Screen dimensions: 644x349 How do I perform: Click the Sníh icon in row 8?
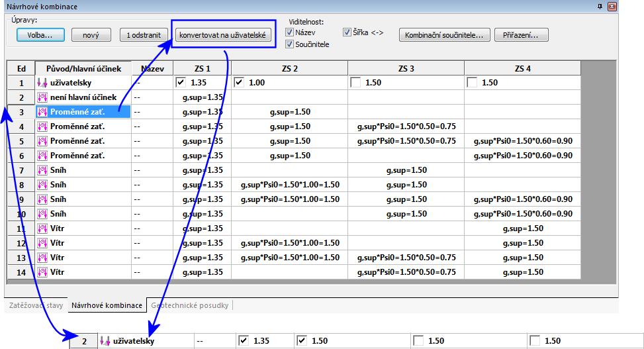point(42,185)
